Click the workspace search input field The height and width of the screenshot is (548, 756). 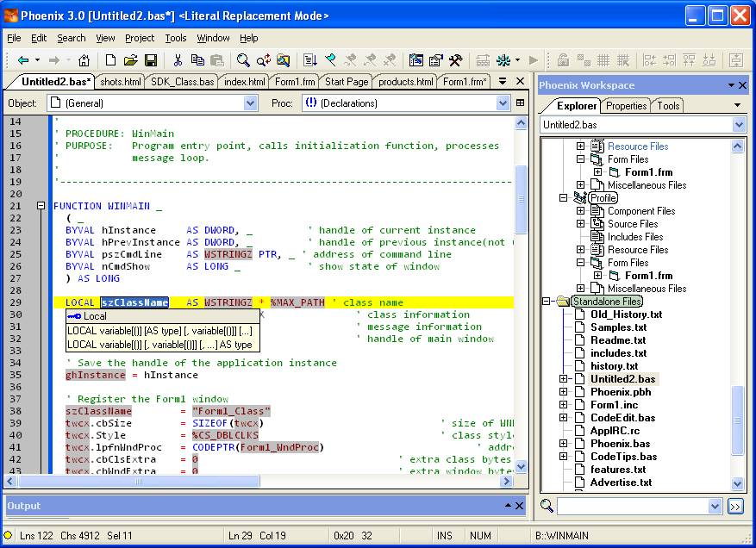pyautogui.click(x=631, y=507)
